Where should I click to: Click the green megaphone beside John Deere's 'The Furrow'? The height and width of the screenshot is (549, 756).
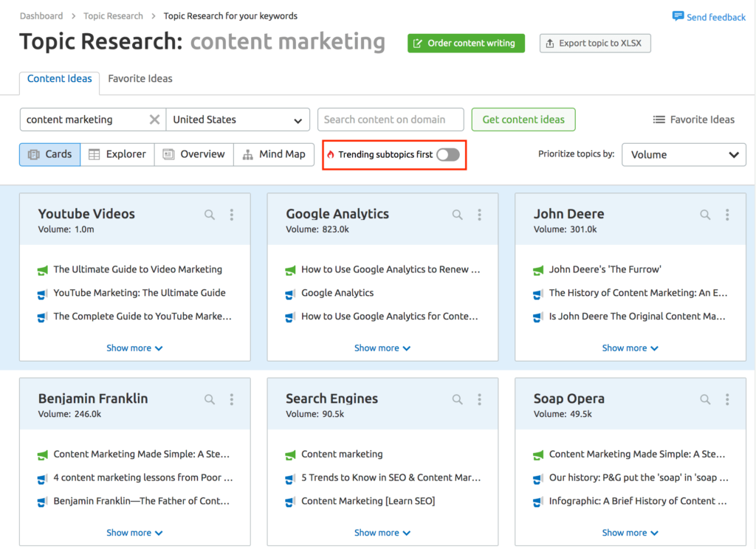(538, 270)
